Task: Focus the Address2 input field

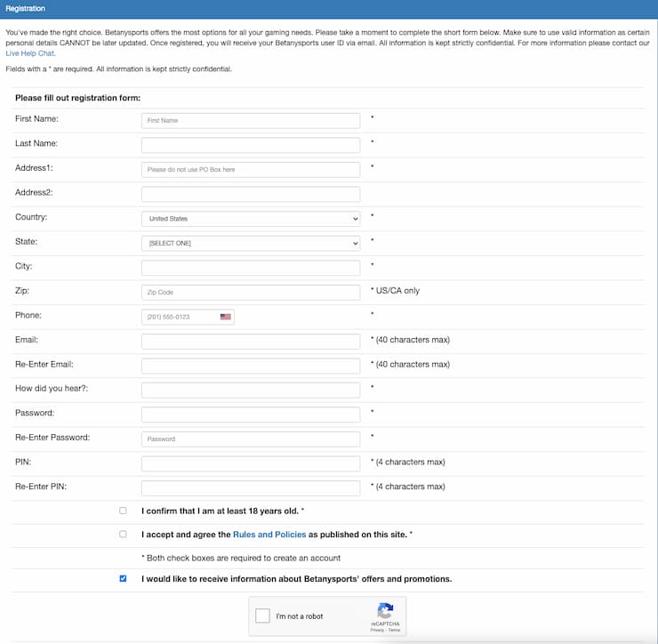Action: (x=251, y=194)
